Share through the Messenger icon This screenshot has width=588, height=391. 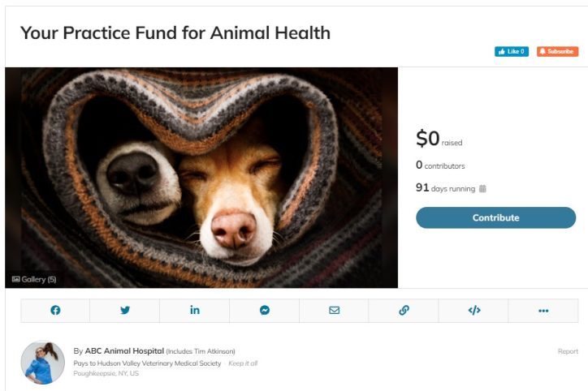click(x=265, y=310)
